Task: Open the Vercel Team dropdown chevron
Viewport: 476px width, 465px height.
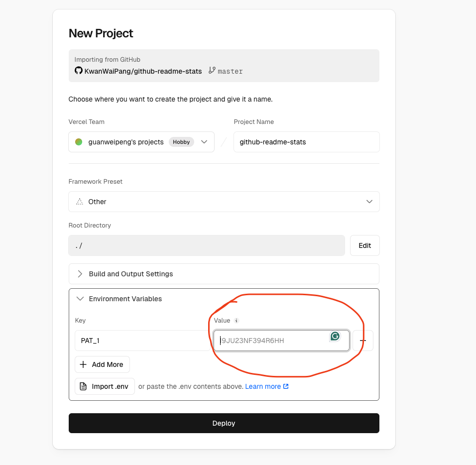Action: 204,142
